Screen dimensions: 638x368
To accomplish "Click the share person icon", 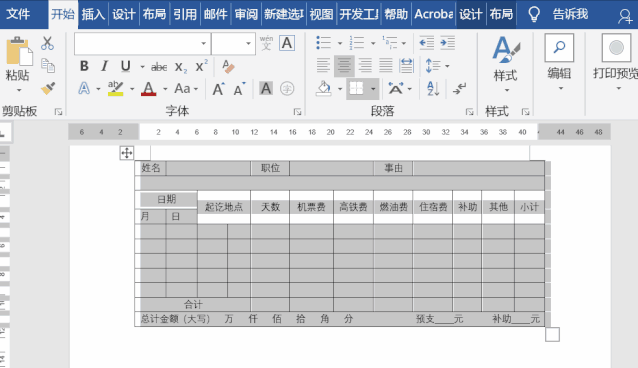I will pyautogui.click(x=625, y=15).
